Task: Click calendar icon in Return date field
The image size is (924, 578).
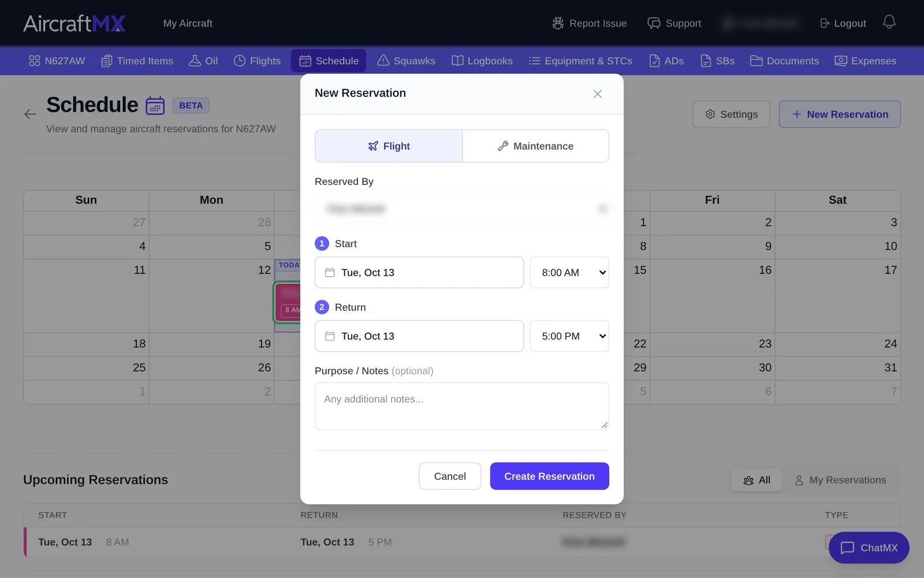Action: [x=330, y=336]
